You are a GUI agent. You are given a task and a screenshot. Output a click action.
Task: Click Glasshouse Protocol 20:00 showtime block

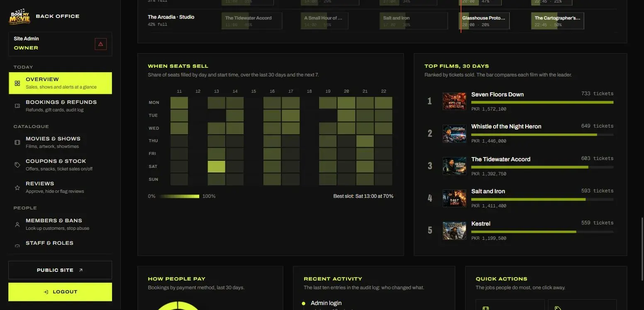pos(485,21)
